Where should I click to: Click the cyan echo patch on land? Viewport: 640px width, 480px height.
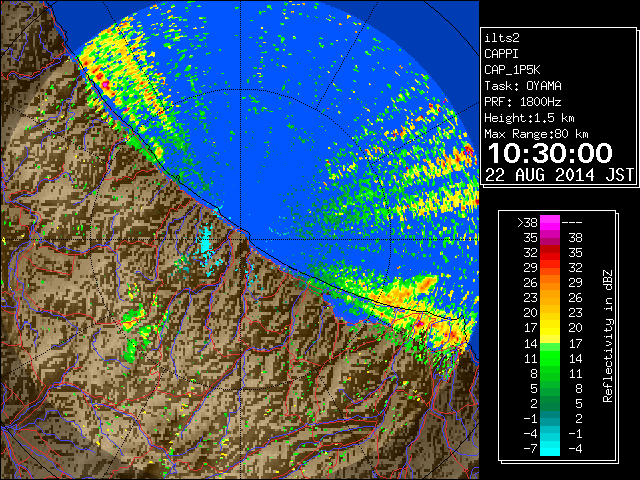[x=205, y=245]
